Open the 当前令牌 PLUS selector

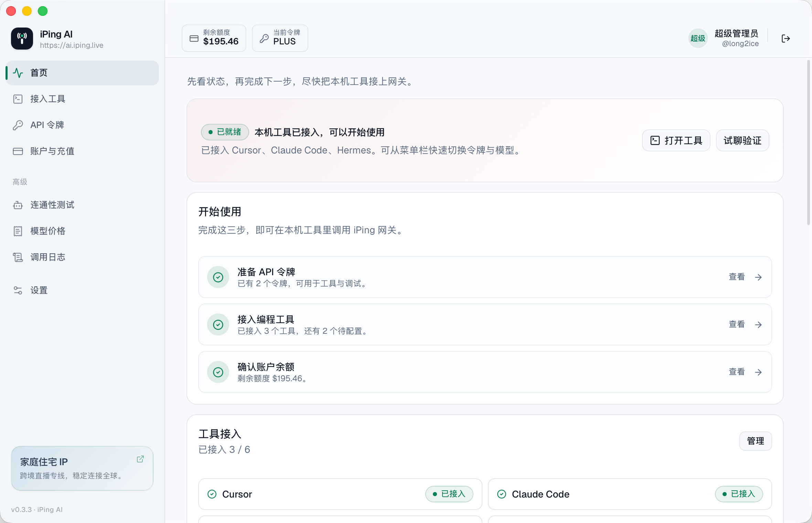(x=280, y=38)
